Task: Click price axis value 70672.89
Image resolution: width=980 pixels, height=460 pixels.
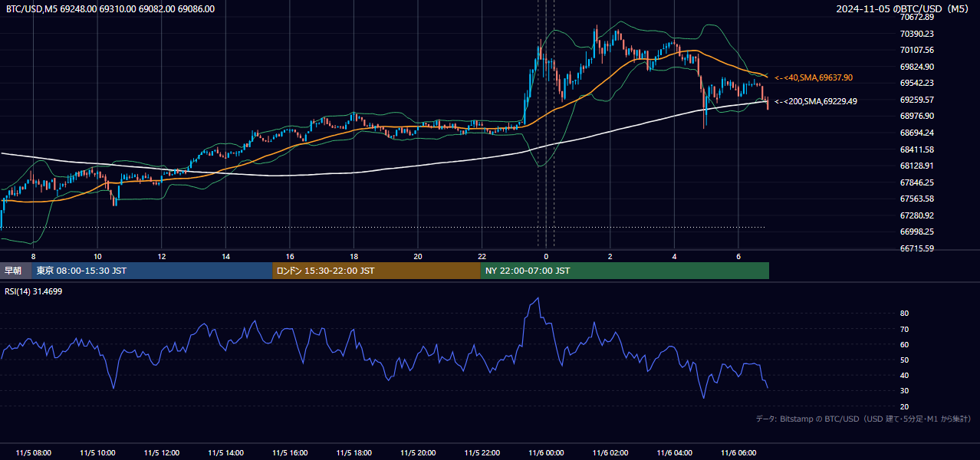Action: click(917, 17)
